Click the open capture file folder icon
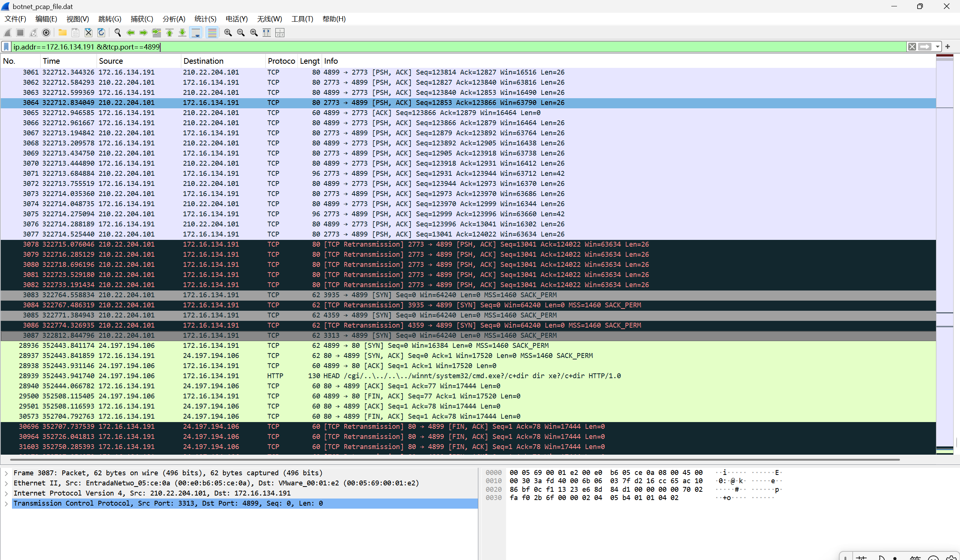The image size is (960, 560). [63, 33]
